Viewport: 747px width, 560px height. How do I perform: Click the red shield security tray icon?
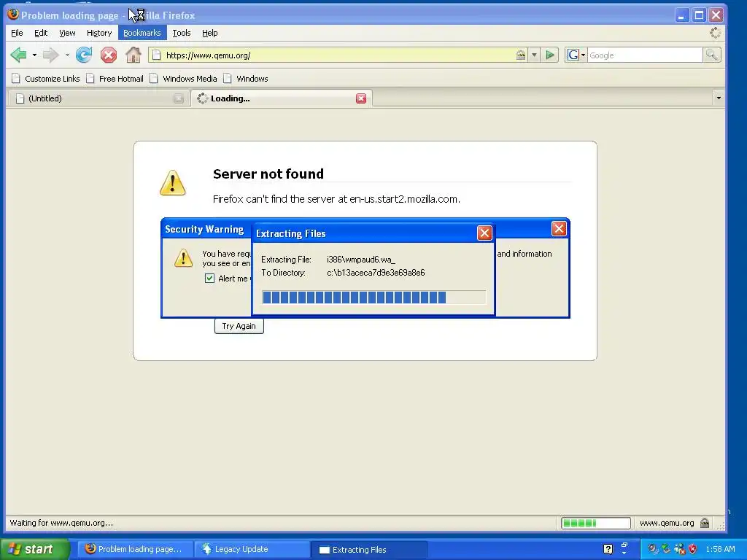pyautogui.click(x=693, y=549)
